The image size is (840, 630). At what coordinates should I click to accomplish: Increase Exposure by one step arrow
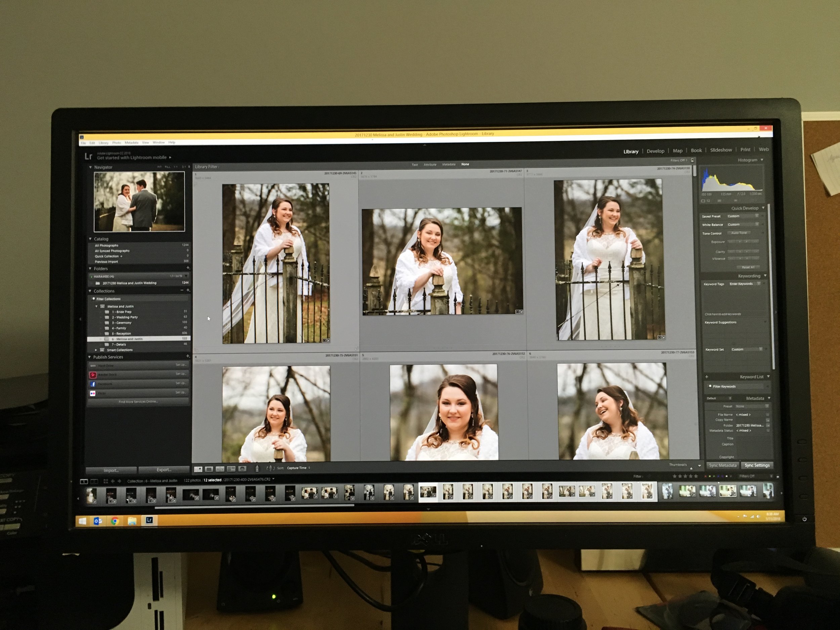pyautogui.click(x=747, y=242)
